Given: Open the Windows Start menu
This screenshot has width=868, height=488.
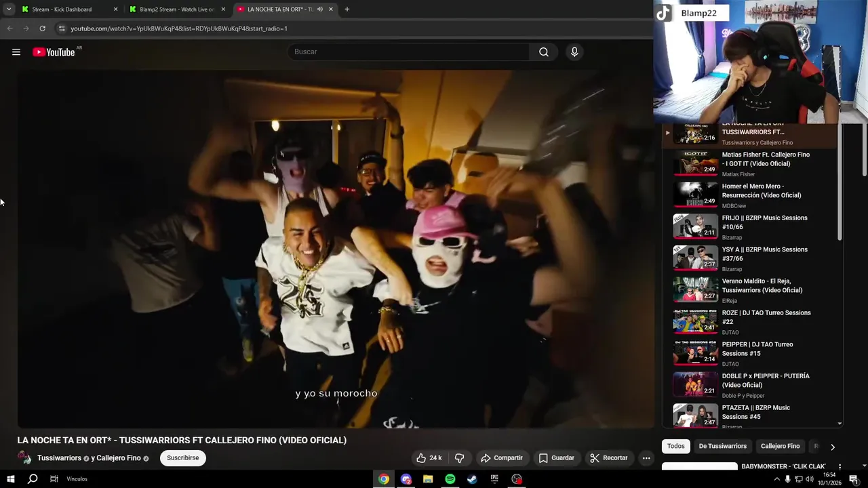Looking at the screenshot, I should (10, 479).
